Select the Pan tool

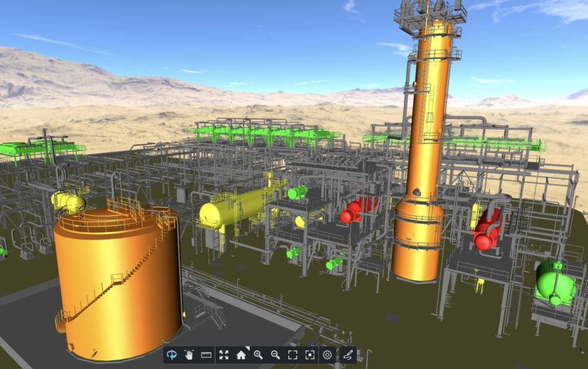point(188,355)
